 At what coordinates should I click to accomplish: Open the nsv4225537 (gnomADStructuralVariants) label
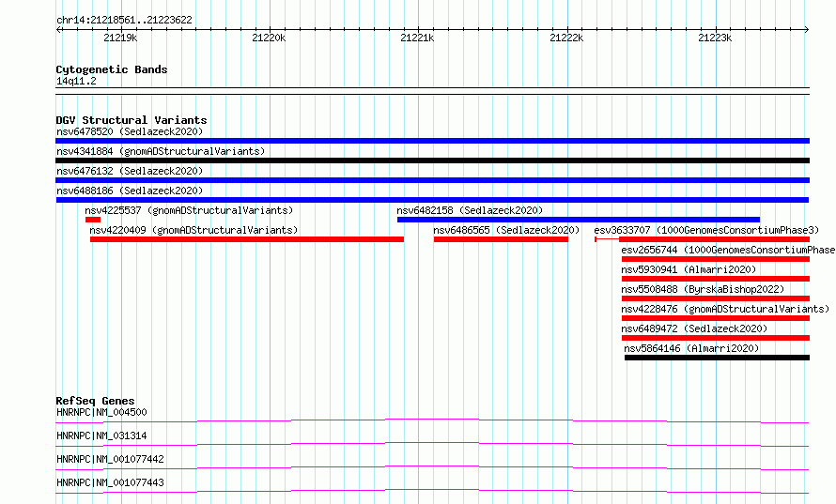[x=189, y=210]
